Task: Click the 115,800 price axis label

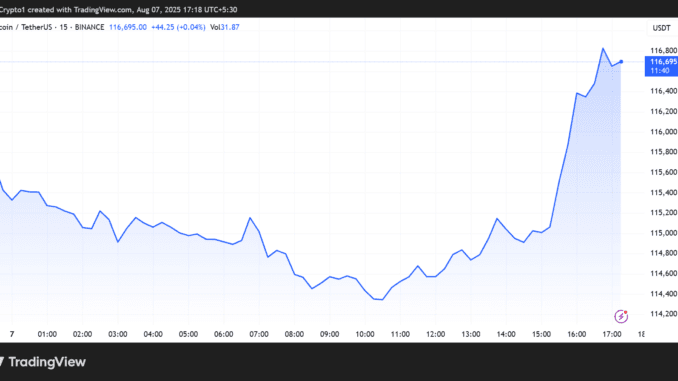Action: (664, 152)
